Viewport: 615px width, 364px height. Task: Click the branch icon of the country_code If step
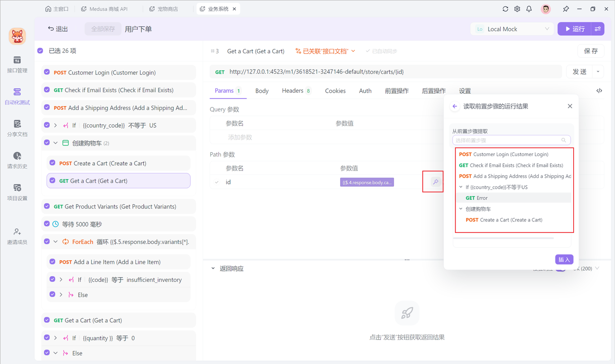pos(66,125)
